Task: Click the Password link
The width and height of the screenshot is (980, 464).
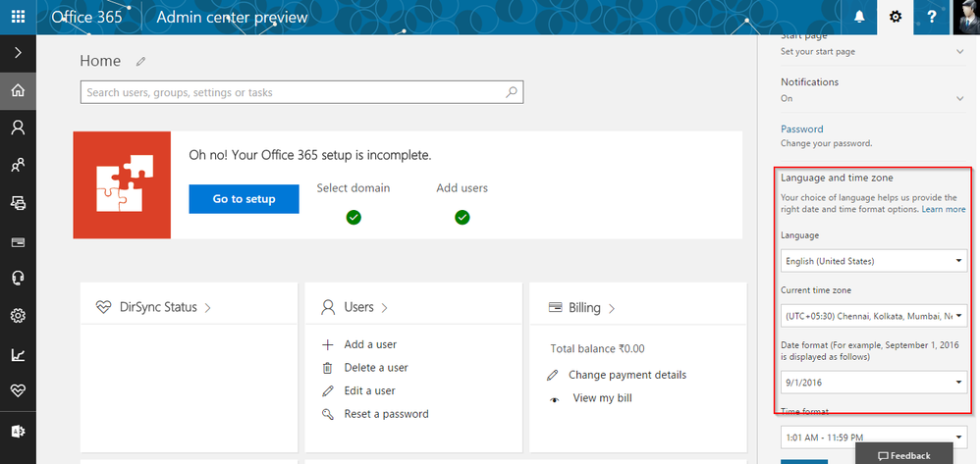Action: (802, 129)
